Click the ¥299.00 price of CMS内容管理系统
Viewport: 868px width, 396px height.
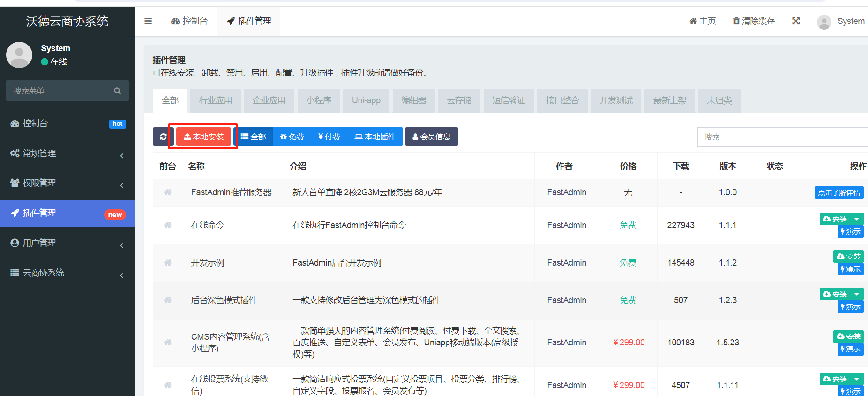pos(629,343)
